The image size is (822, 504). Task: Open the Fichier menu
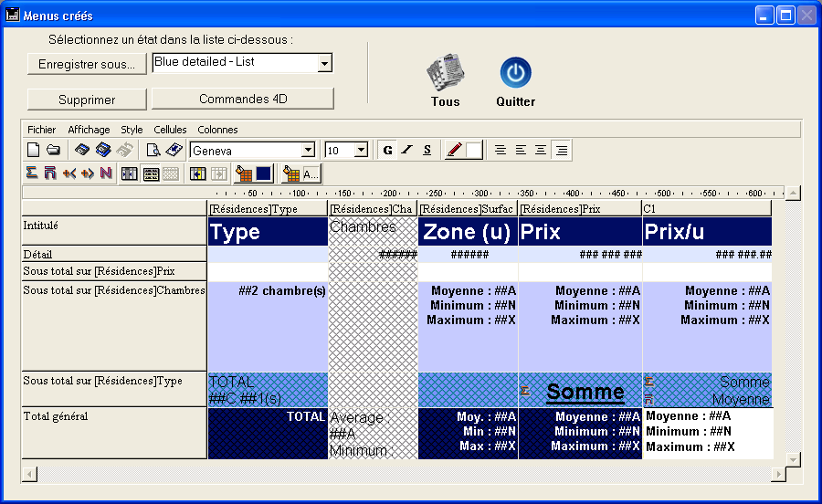point(41,130)
